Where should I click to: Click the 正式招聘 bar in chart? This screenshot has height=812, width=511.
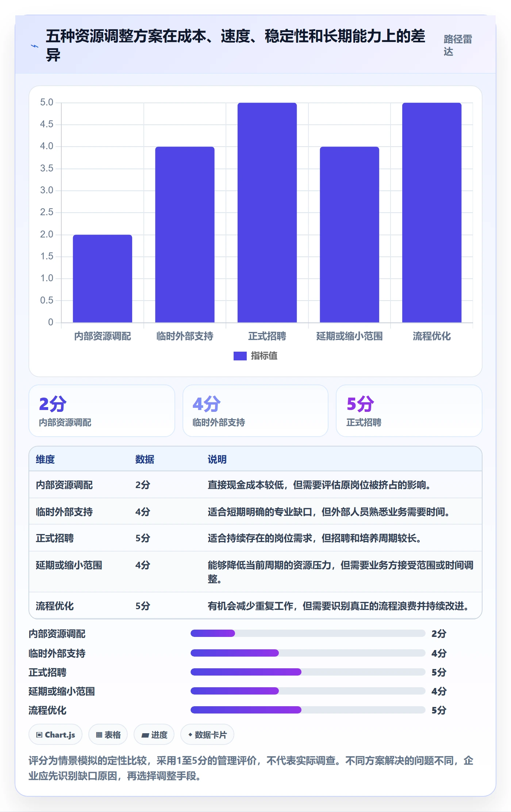pos(267,213)
